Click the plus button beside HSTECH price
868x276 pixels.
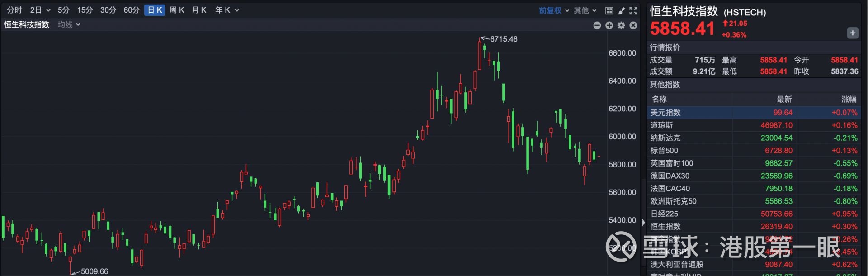tap(852, 33)
